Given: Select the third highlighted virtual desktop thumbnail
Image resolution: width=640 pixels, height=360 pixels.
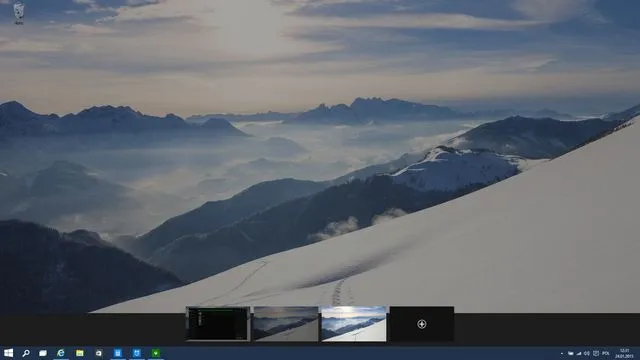Looking at the screenshot, I should [x=354, y=324].
